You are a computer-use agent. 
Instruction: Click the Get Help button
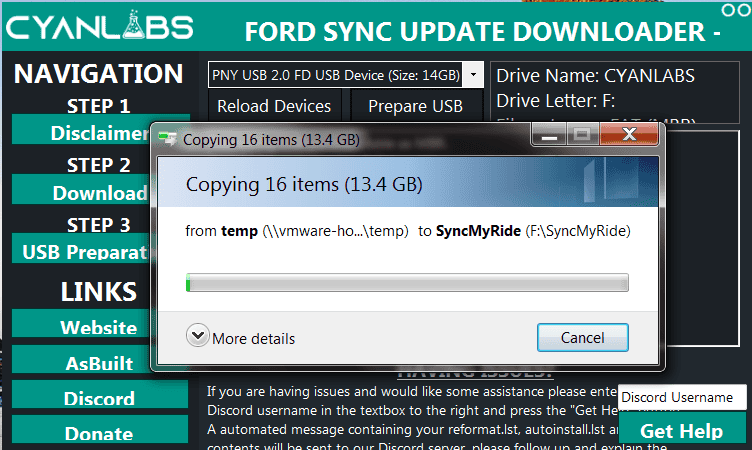[682, 430]
